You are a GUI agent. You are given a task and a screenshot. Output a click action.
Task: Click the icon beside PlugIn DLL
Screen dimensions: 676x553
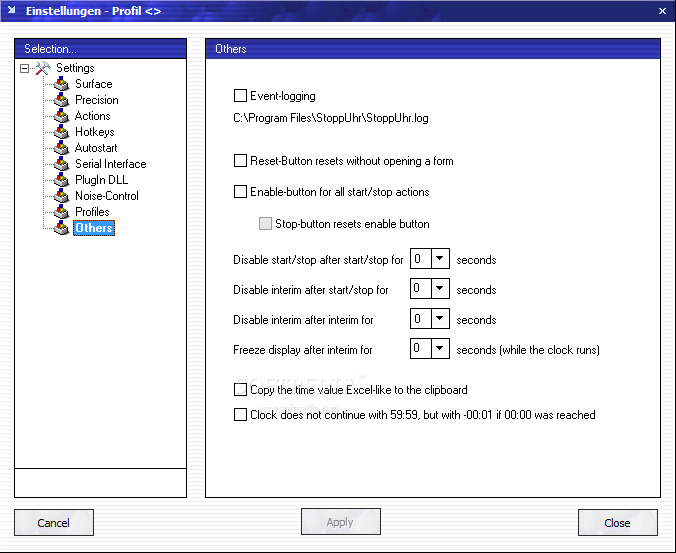tap(62, 179)
